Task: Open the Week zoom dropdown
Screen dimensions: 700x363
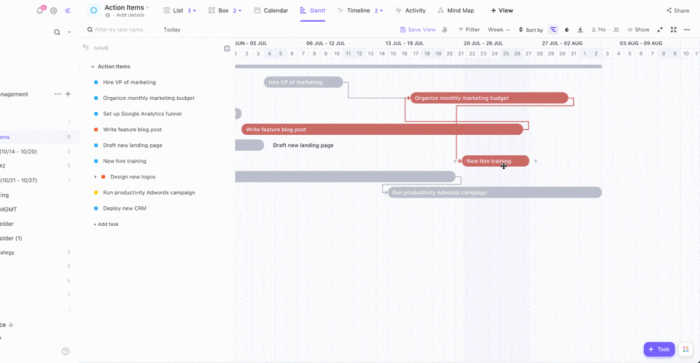Action: click(x=499, y=29)
